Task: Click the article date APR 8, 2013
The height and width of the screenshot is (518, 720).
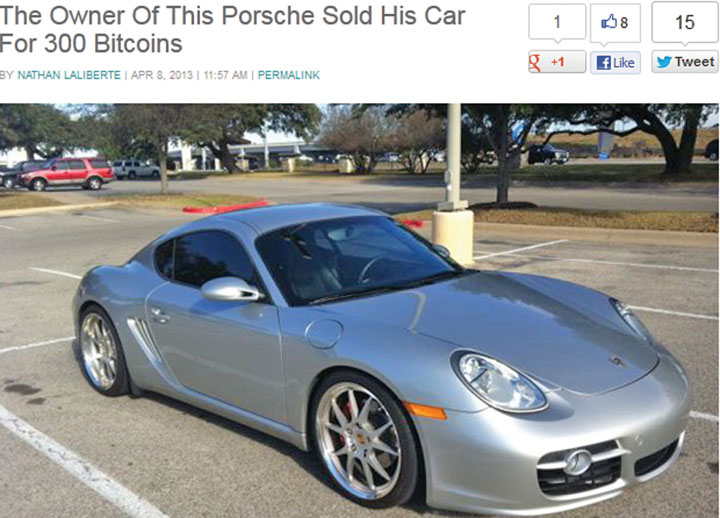Action: [x=162, y=75]
